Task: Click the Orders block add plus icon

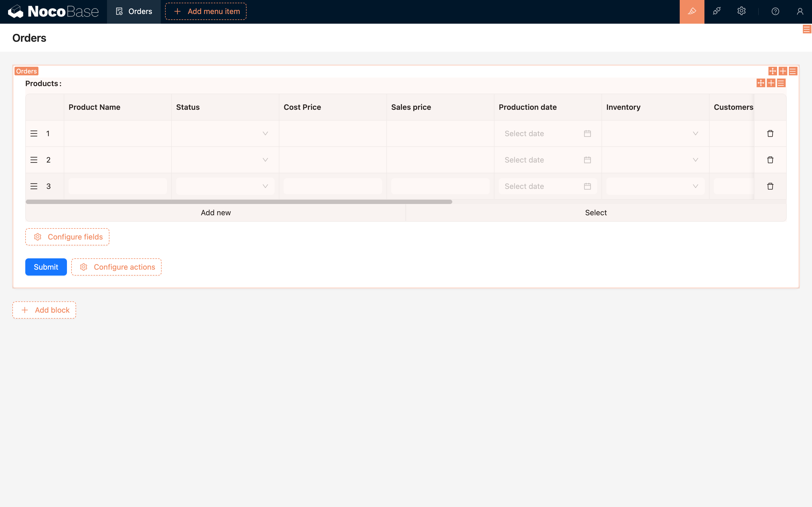Action: (x=782, y=71)
